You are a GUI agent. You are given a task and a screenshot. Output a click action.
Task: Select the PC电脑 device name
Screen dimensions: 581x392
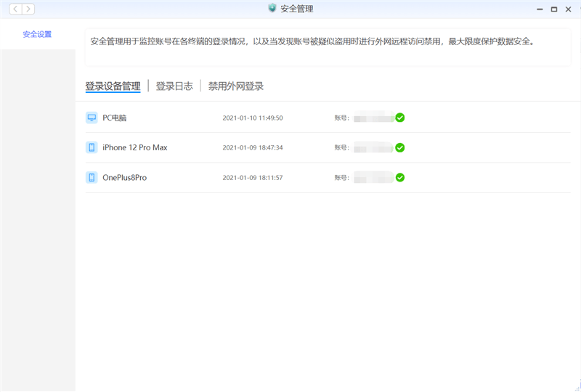pyautogui.click(x=115, y=118)
